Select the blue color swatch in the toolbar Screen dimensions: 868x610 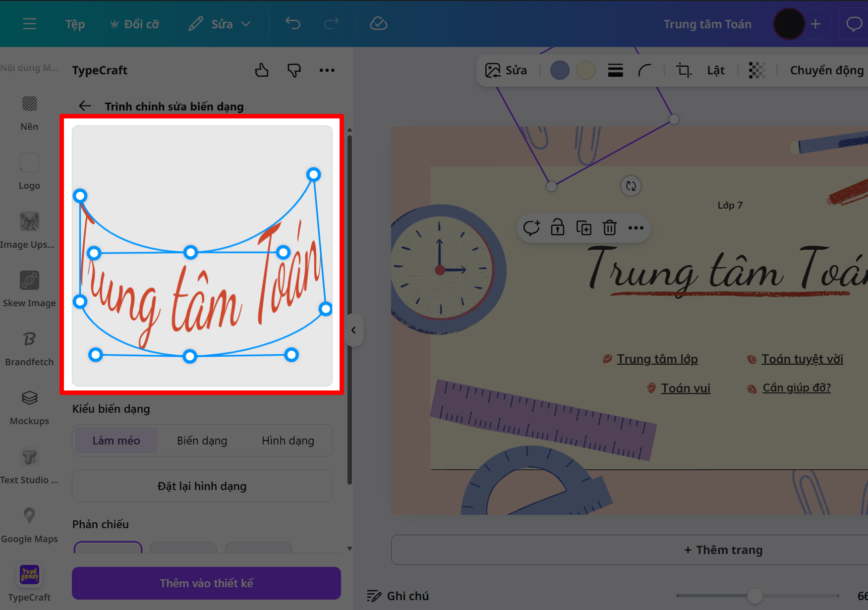tap(560, 70)
